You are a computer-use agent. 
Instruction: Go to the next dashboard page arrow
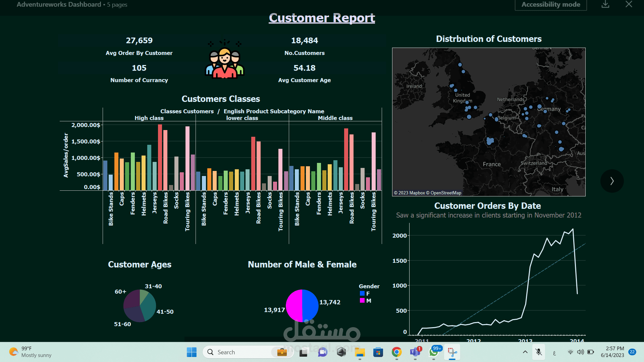tap(612, 181)
